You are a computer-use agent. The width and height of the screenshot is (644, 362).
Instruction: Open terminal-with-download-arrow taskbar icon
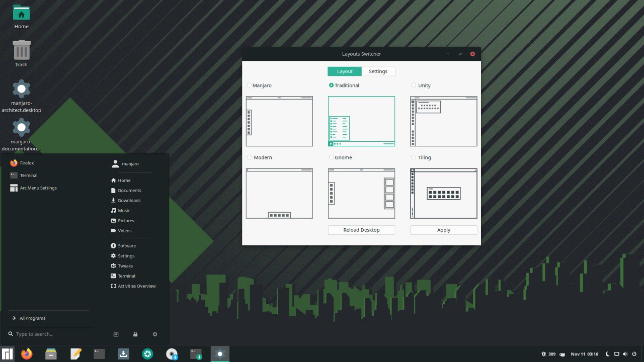[196, 354]
